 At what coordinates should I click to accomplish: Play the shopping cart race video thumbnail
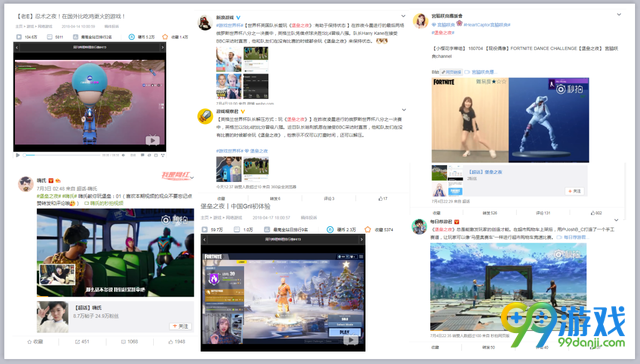pyautogui.click(x=508, y=287)
